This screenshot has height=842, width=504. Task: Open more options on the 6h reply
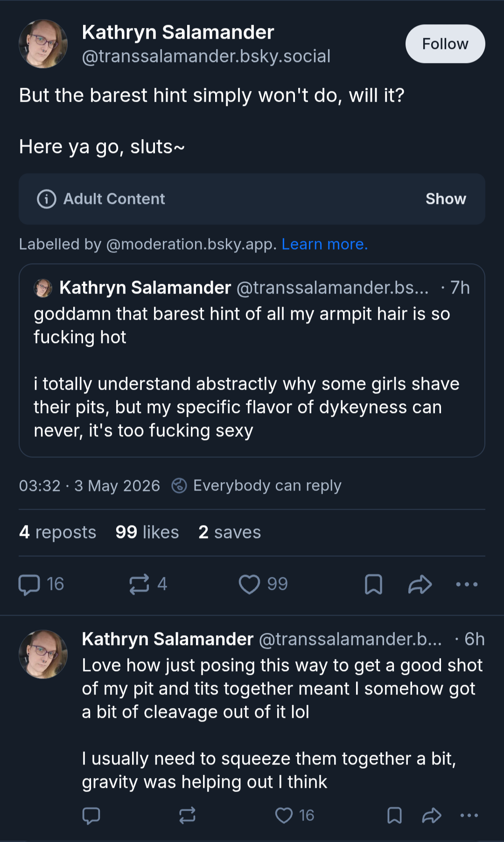(469, 816)
